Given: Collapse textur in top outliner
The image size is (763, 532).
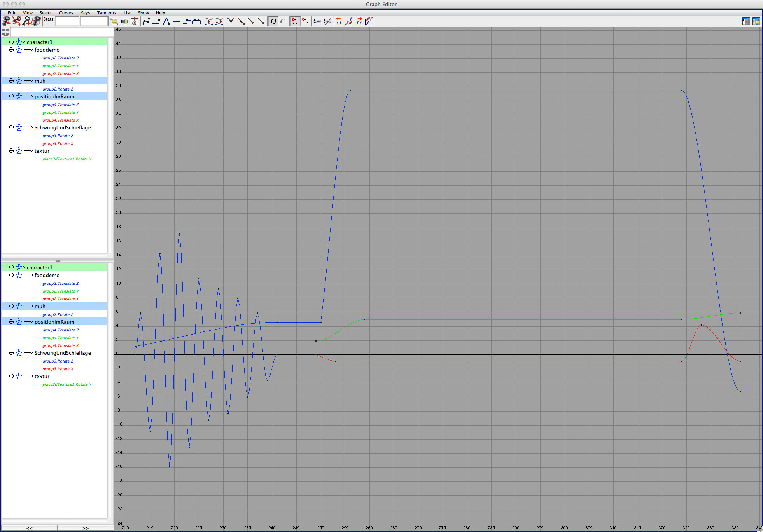Looking at the screenshot, I should 11,151.
